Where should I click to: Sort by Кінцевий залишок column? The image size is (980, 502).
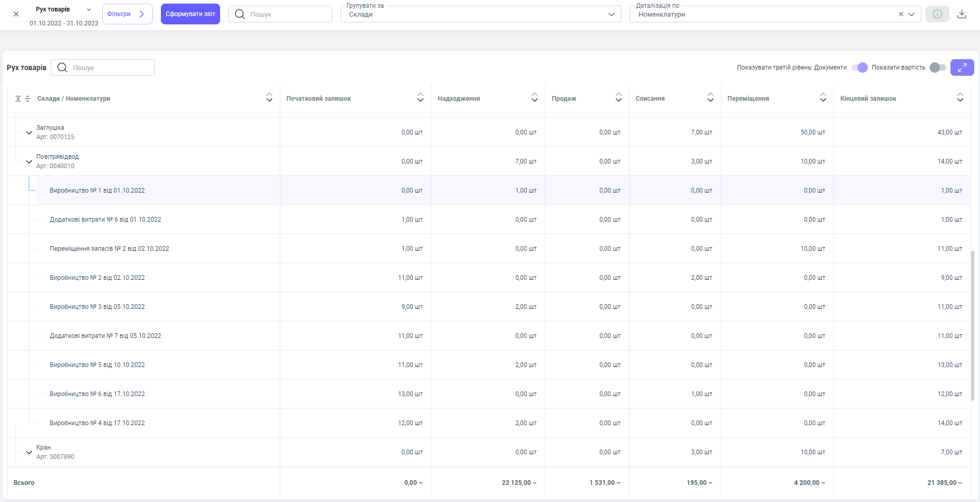960,98
